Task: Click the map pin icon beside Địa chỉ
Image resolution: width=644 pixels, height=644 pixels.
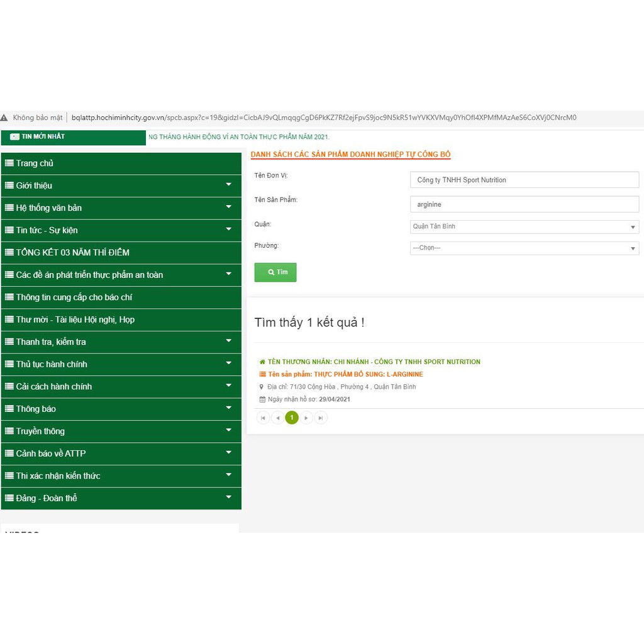Action: 261,387
